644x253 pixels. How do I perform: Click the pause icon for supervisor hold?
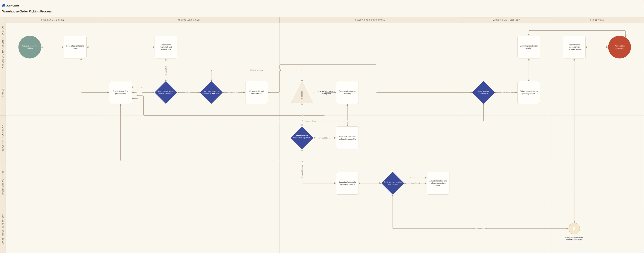coord(574,229)
